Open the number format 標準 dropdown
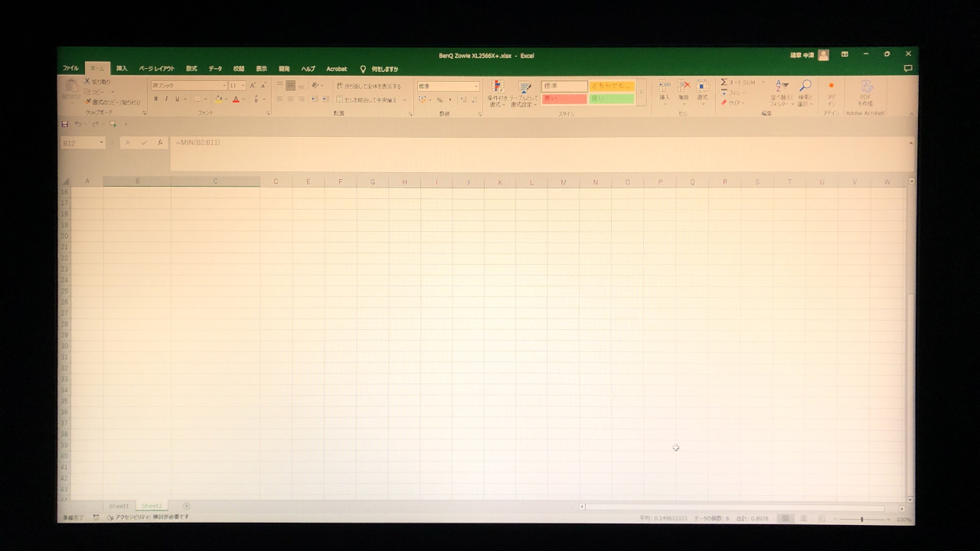Viewport: 980px width, 551px height. point(476,86)
